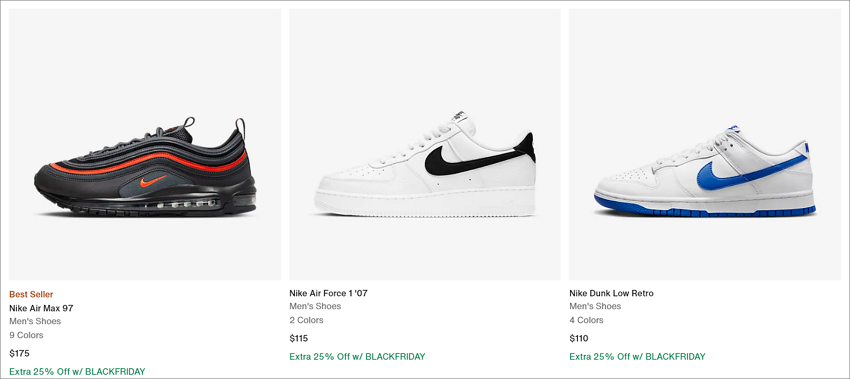
Task: Click the orange swoosh on Air Max 97
Action: point(153,181)
